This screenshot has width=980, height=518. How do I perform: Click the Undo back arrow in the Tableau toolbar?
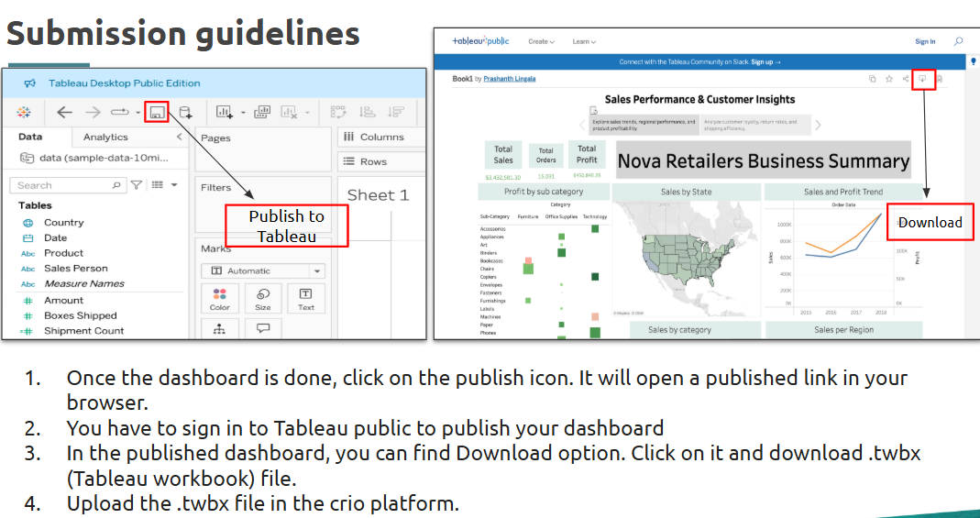coord(64,113)
